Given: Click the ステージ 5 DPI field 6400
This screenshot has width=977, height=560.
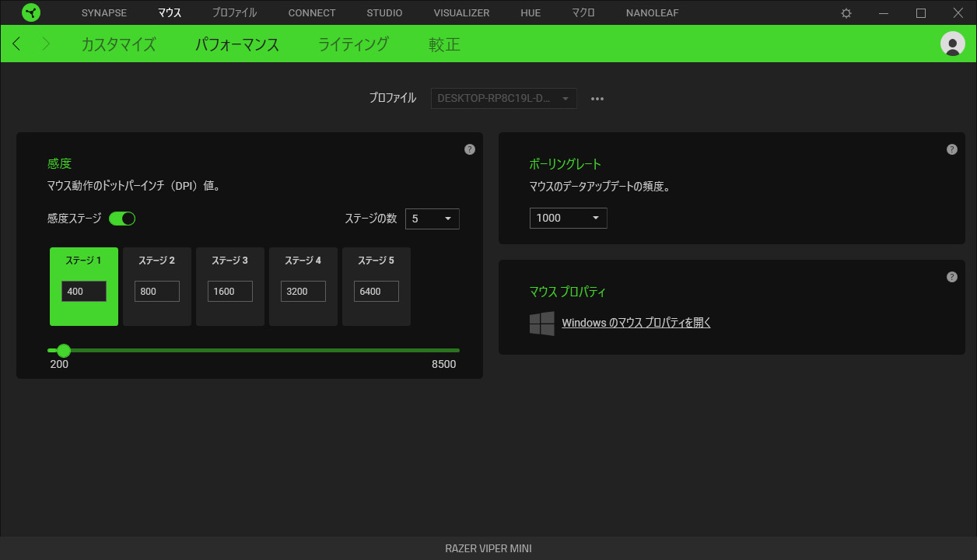Looking at the screenshot, I should (376, 292).
